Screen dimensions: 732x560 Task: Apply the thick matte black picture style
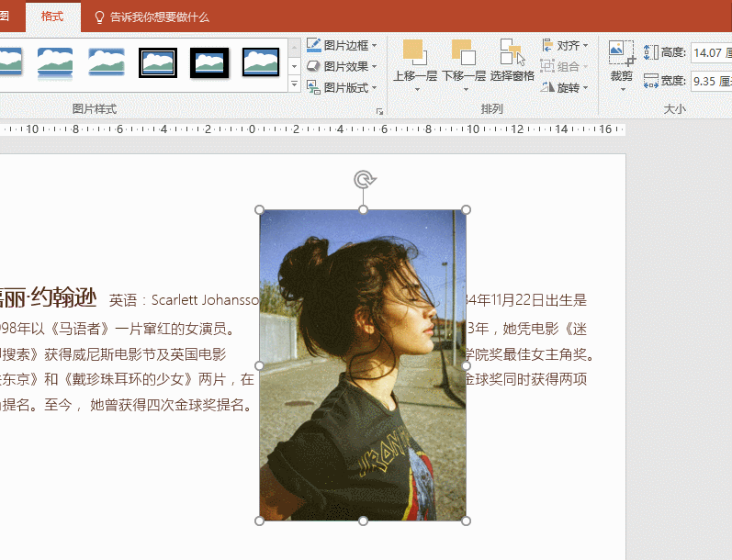[209, 62]
